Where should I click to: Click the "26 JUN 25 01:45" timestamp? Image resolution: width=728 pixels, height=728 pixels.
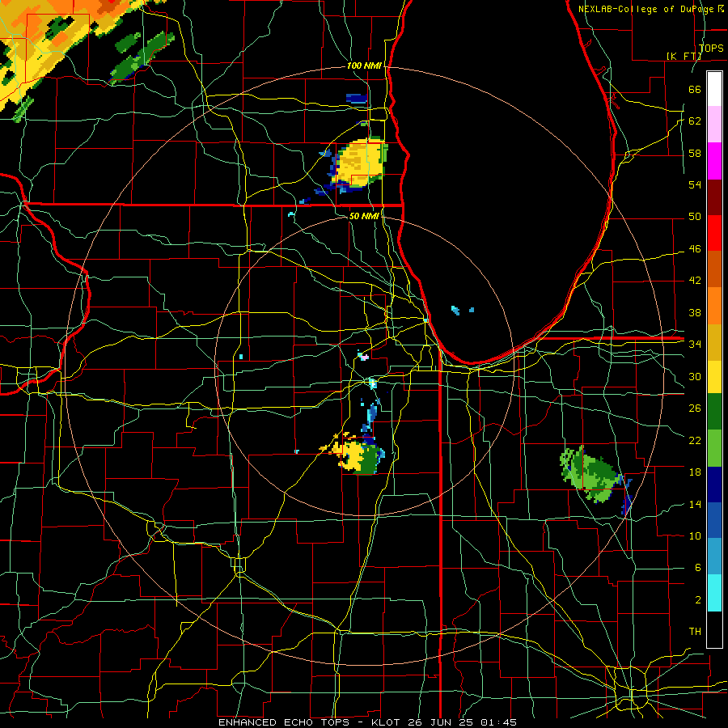point(462,722)
